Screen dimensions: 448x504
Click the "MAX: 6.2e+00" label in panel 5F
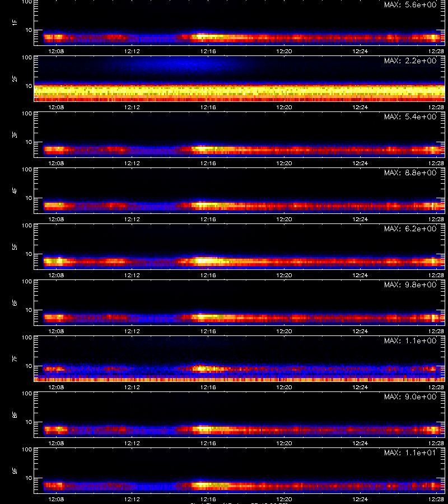[410, 229]
